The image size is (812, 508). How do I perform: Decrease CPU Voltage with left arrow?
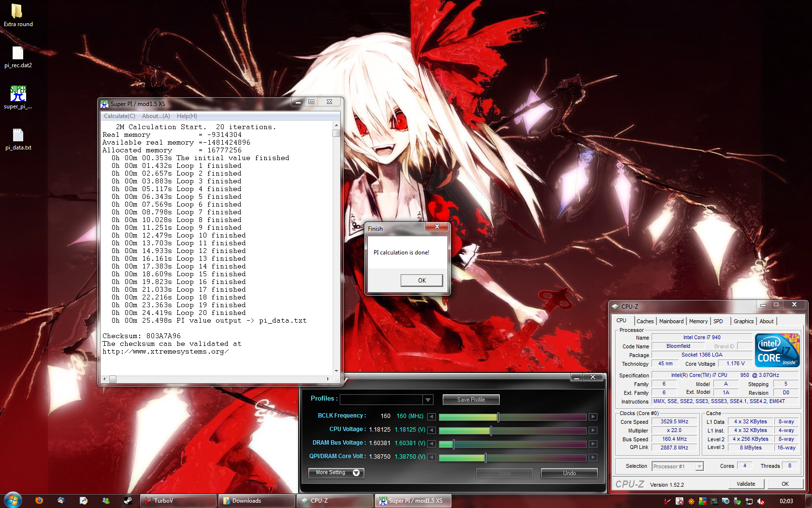[x=432, y=430]
